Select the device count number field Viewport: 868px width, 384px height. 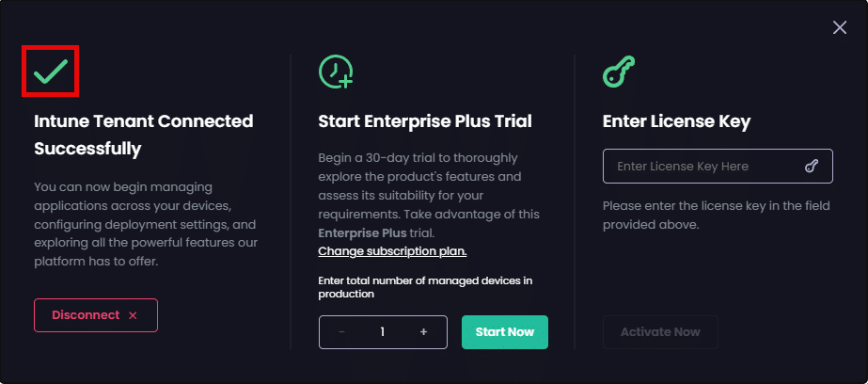point(383,332)
